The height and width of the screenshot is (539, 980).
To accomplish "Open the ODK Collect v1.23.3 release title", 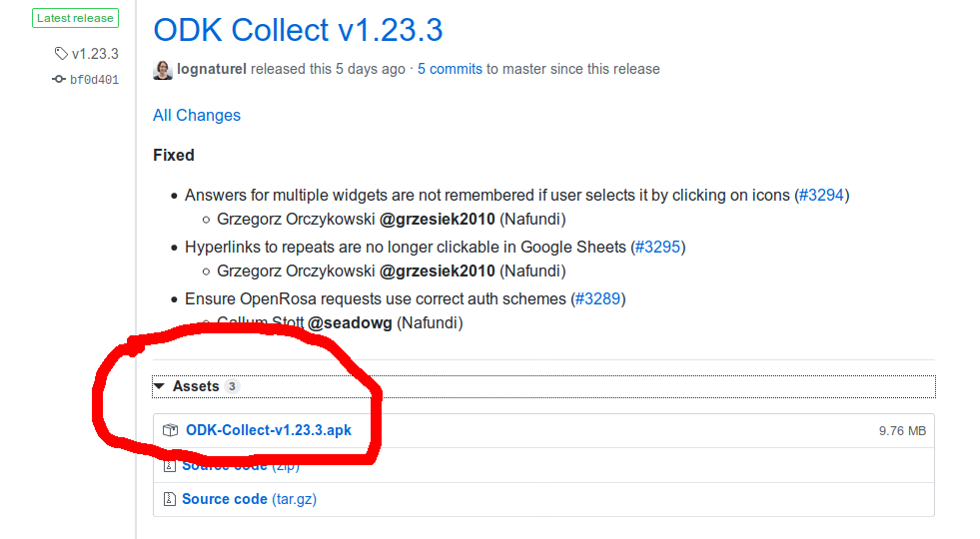I will [298, 30].
